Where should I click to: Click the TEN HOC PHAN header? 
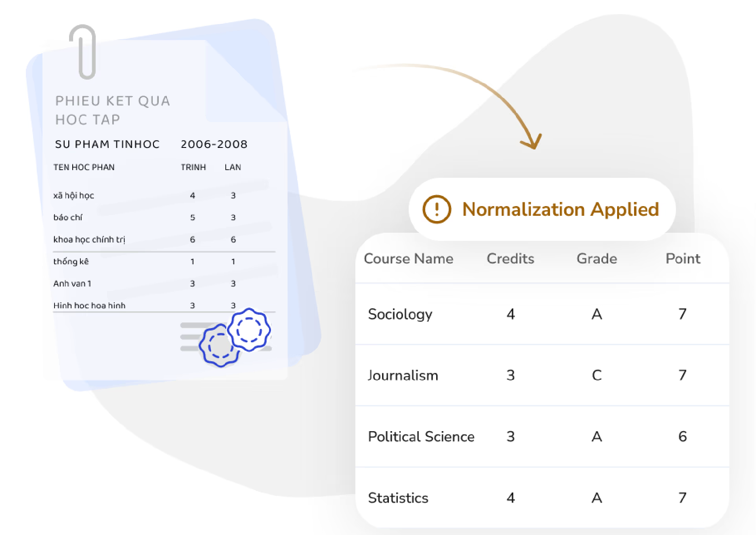coord(84,167)
